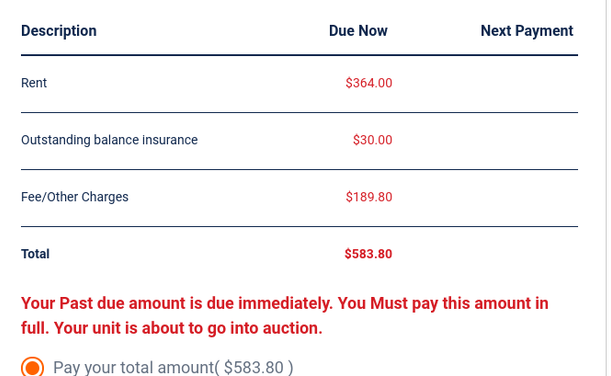Click the Description column header

59,31
